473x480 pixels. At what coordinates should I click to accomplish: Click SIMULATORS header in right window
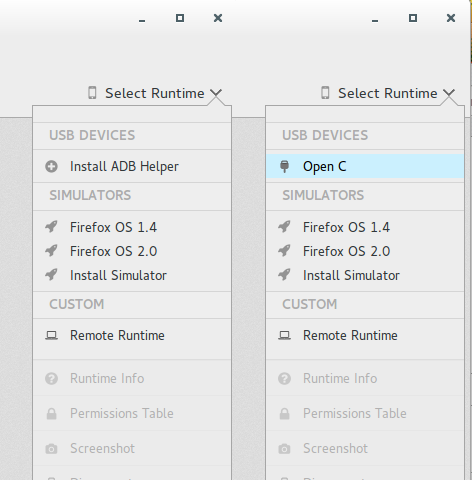(x=323, y=195)
